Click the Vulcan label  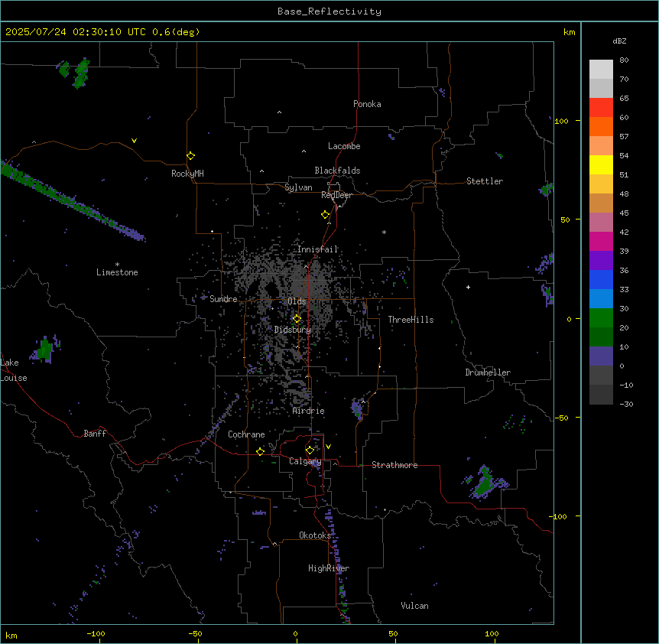tap(415, 606)
